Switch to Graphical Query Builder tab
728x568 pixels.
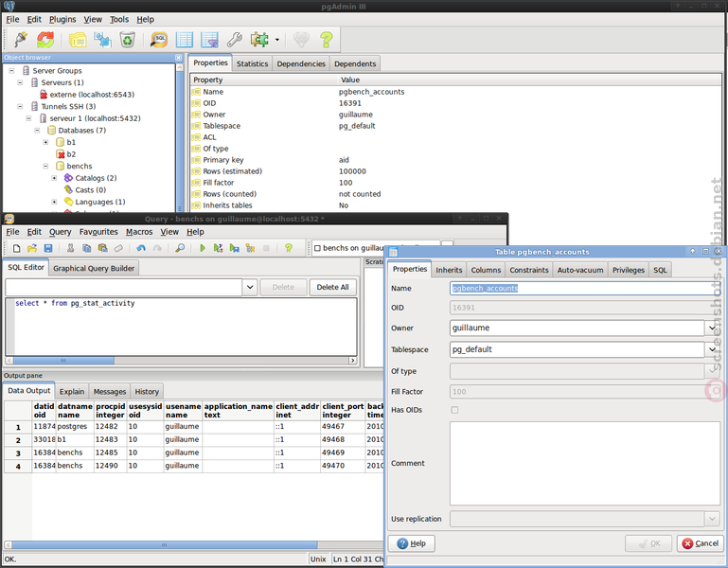pos(94,269)
